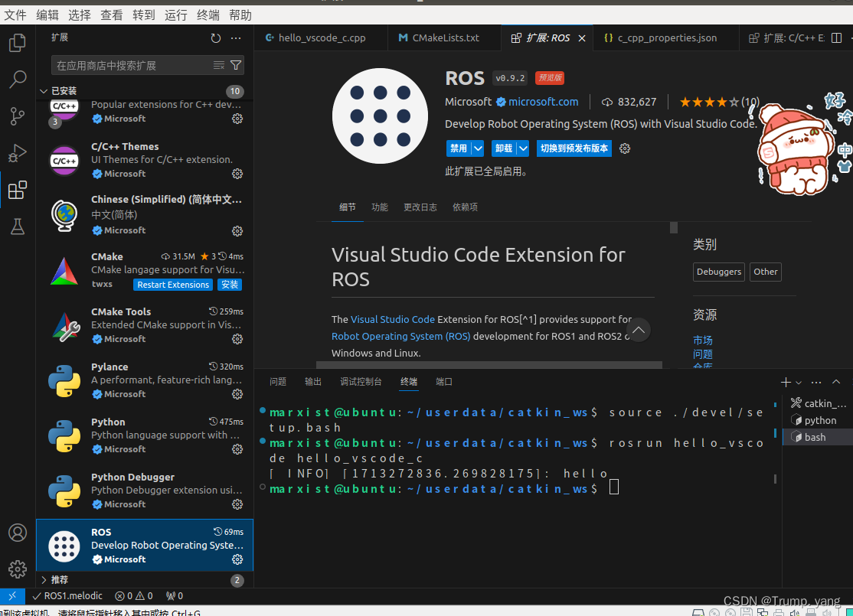Follow the Visual Studio Code link
Viewport: 853px width, 616px height.
click(x=393, y=320)
